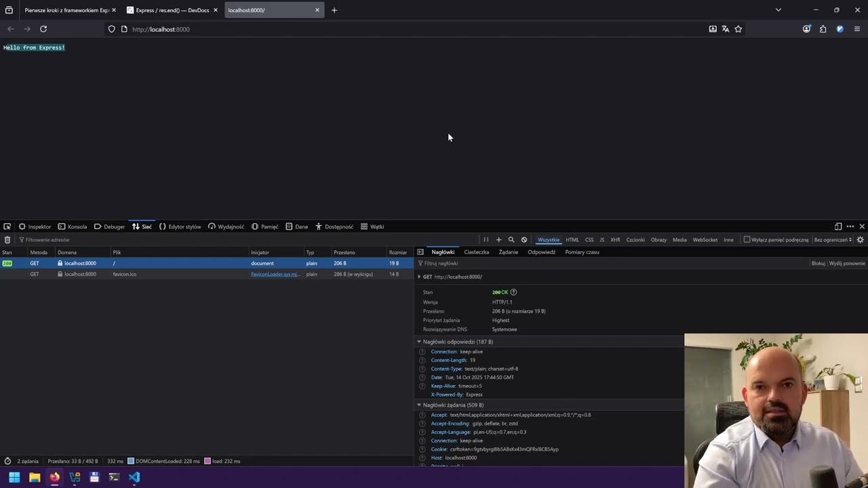Click the translate page icon in address bar
The height and width of the screenshot is (488, 868).
[x=726, y=29]
